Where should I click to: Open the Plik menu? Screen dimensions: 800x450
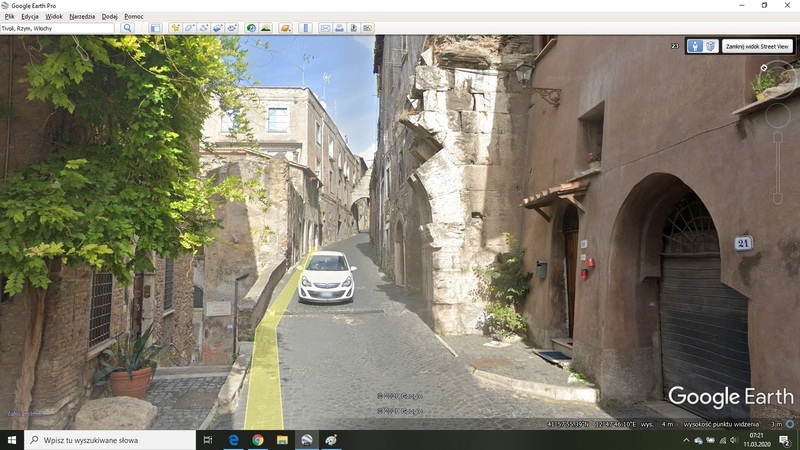coord(9,17)
